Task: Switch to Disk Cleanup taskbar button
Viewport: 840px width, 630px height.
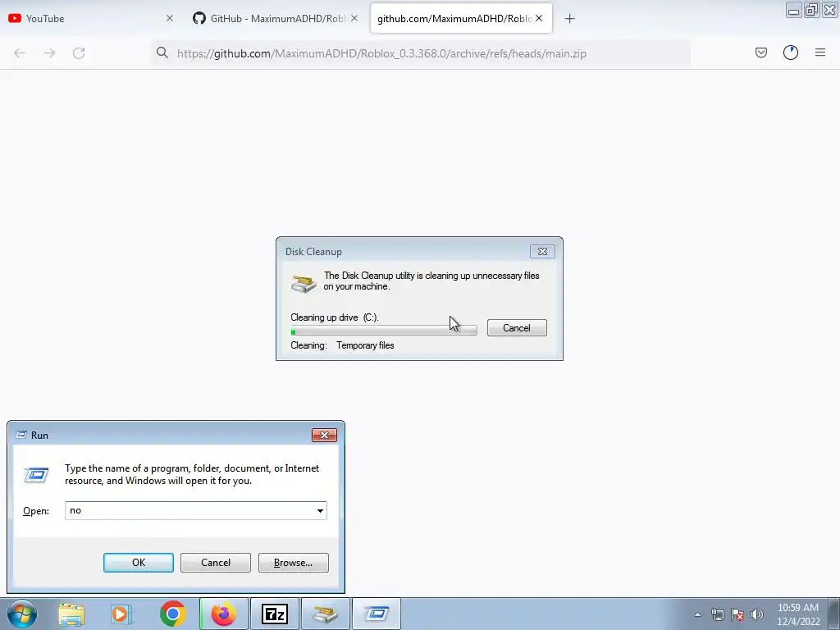Action: coord(325,614)
